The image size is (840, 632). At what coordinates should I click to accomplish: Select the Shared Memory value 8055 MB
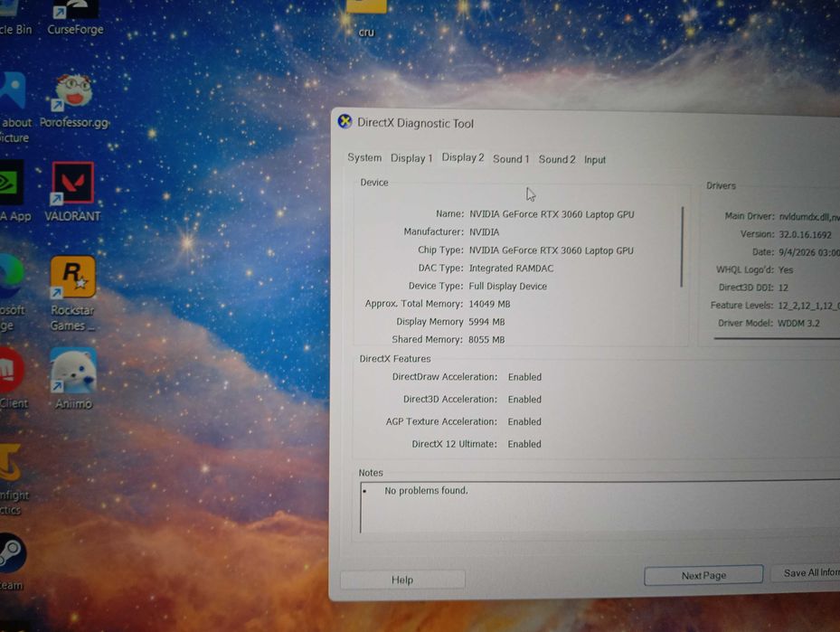486,339
